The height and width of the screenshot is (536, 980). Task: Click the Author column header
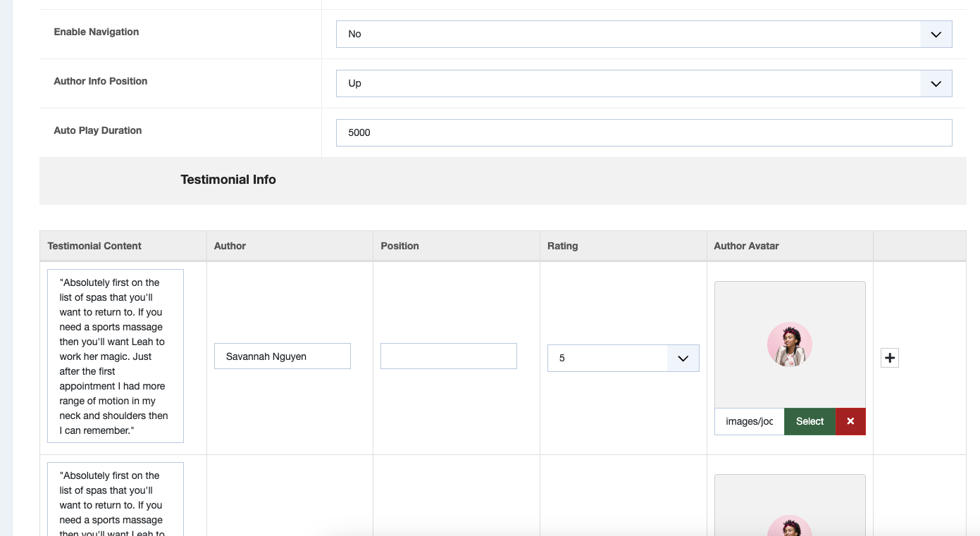coord(230,246)
